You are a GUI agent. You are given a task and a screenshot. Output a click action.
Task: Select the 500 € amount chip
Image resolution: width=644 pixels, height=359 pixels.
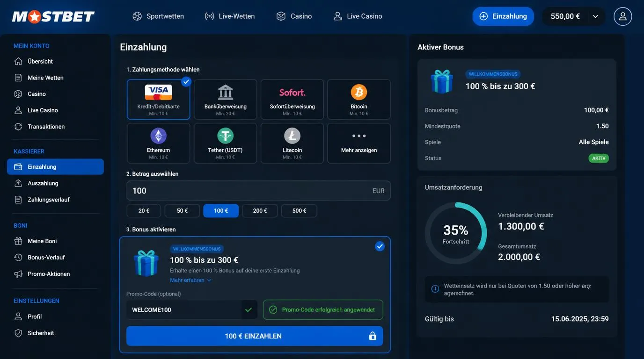click(x=299, y=211)
